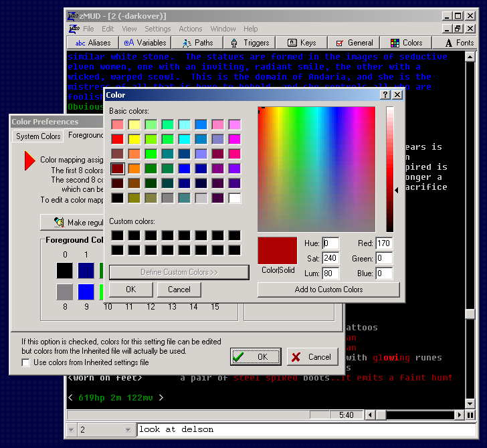Click OK in the Color dialog
The width and height of the screenshot is (487, 448).
pyautogui.click(x=130, y=290)
